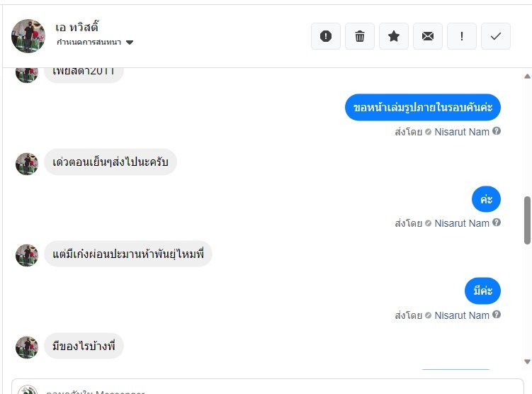Screen dimensions: 532x394
Task: Click the help icon under the ค่ะ message
Action: (497, 223)
